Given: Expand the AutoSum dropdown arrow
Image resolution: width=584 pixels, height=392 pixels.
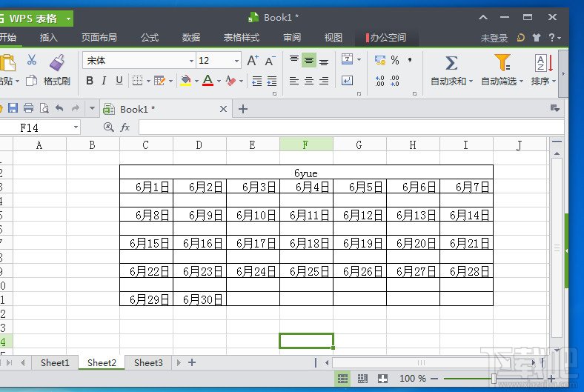Looking at the screenshot, I should point(471,82).
